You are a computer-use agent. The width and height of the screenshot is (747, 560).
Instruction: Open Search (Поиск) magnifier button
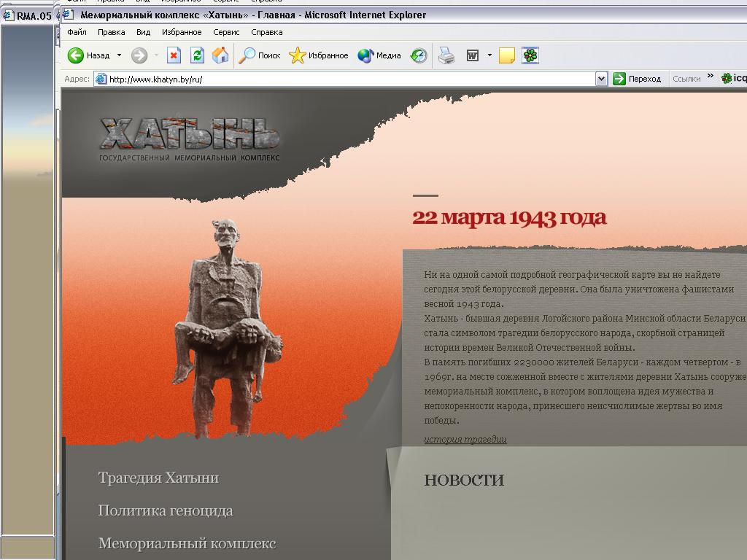point(259,55)
